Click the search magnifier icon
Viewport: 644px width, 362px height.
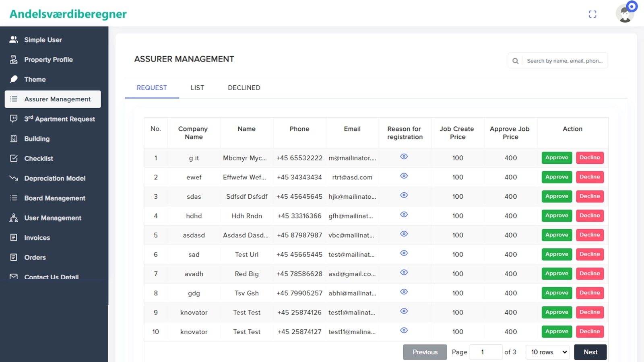coord(515,61)
